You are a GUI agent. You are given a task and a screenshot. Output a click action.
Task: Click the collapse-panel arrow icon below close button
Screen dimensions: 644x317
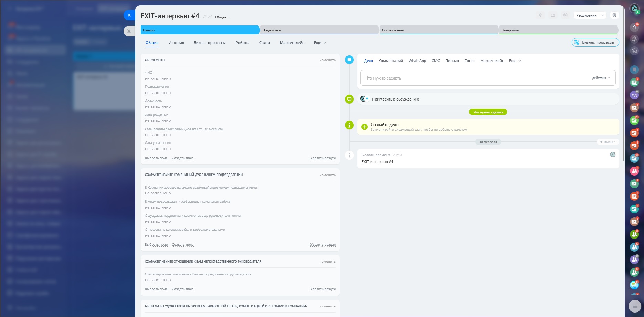click(x=129, y=31)
